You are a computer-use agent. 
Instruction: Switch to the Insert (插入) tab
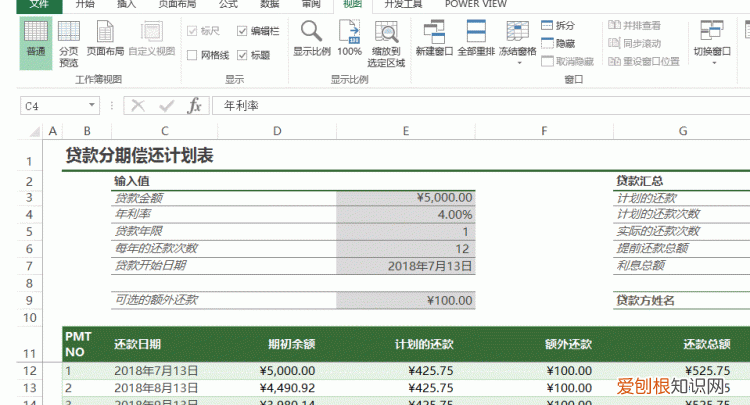point(126,5)
